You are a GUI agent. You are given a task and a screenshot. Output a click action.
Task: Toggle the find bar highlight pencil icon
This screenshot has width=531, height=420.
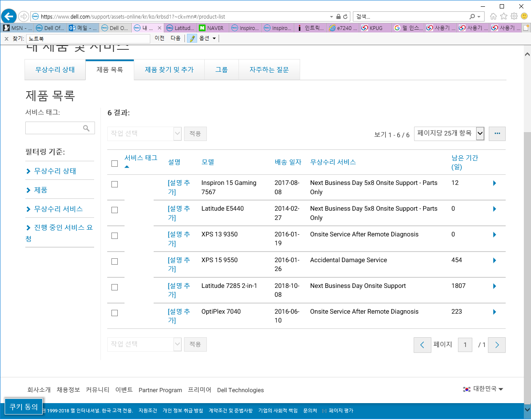[x=192, y=38]
